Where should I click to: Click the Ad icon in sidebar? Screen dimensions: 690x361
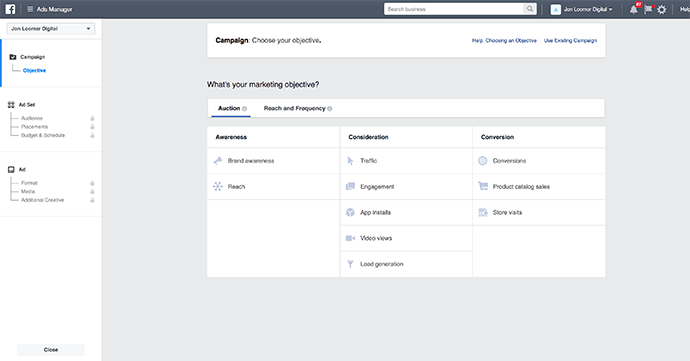11,169
